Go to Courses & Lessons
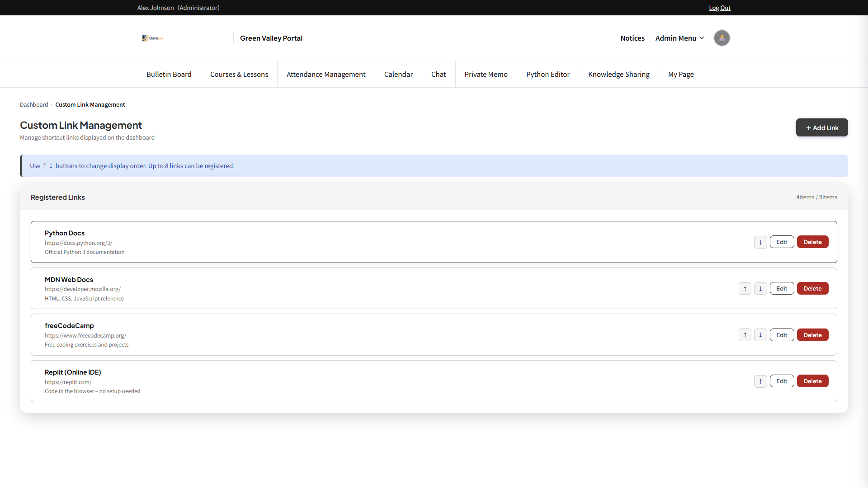Screen dimensions: 868x488 click(239, 75)
